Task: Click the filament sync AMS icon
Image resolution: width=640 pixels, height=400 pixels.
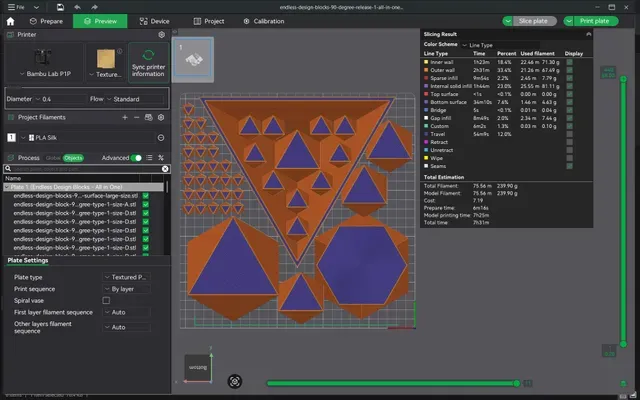Action: click(149, 118)
